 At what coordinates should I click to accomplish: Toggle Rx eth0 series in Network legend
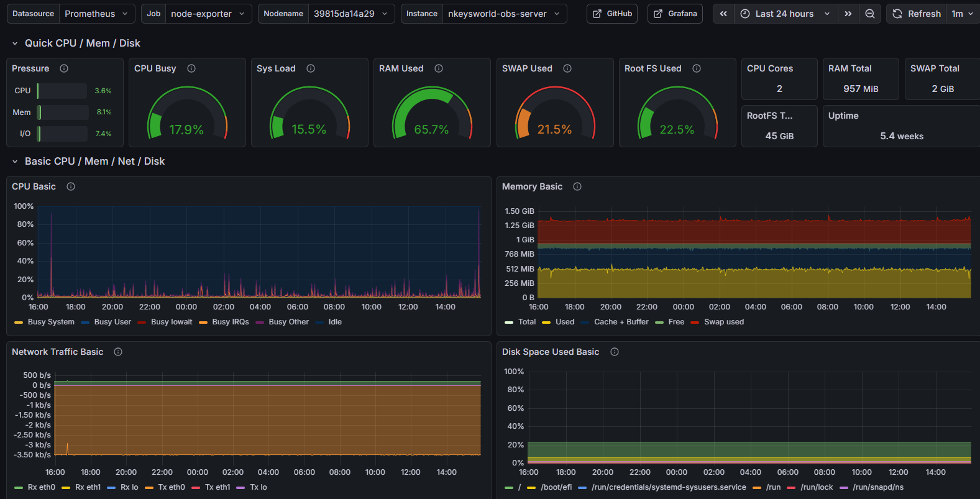(x=41, y=487)
